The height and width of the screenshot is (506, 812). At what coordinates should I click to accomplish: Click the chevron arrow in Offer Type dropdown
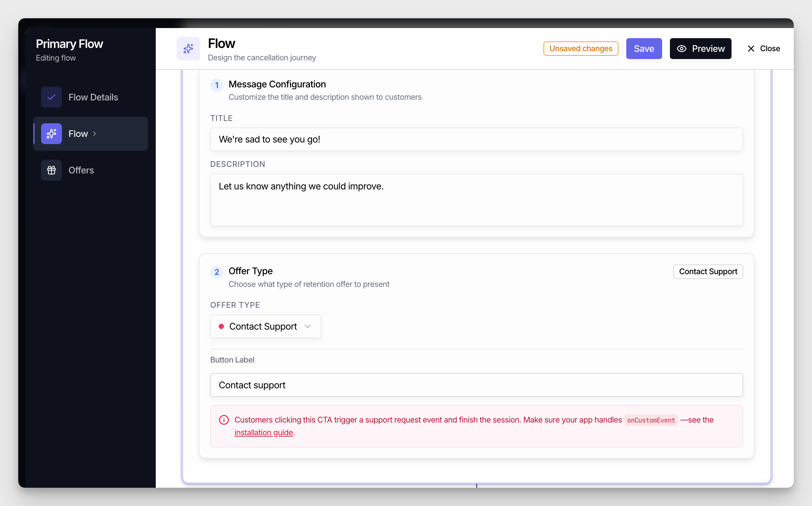pyautogui.click(x=307, y=326)
